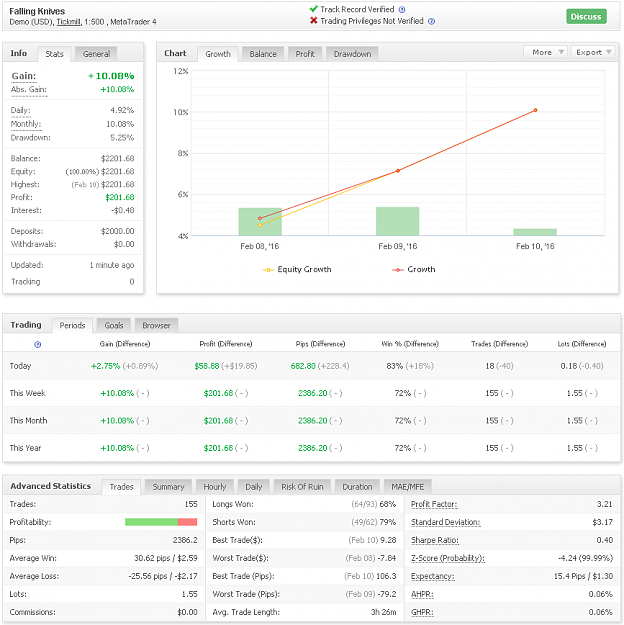
Task: Toggle Growth legend entry
Action: click(413, 269)
